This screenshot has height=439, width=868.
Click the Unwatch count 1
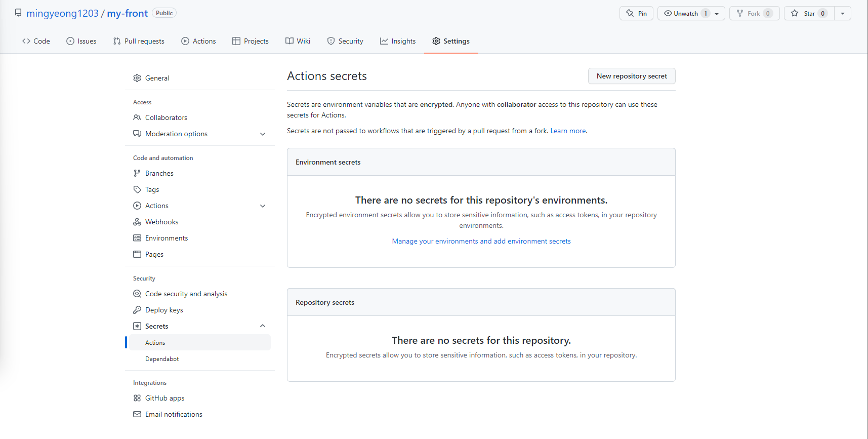[x=706, y=13]
